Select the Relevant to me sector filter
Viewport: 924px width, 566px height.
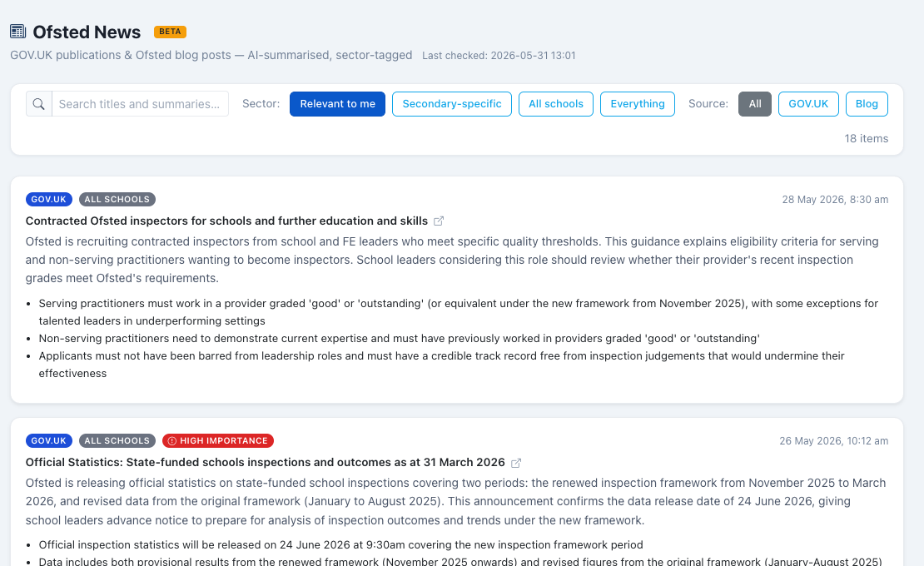(x=337, y=104)
